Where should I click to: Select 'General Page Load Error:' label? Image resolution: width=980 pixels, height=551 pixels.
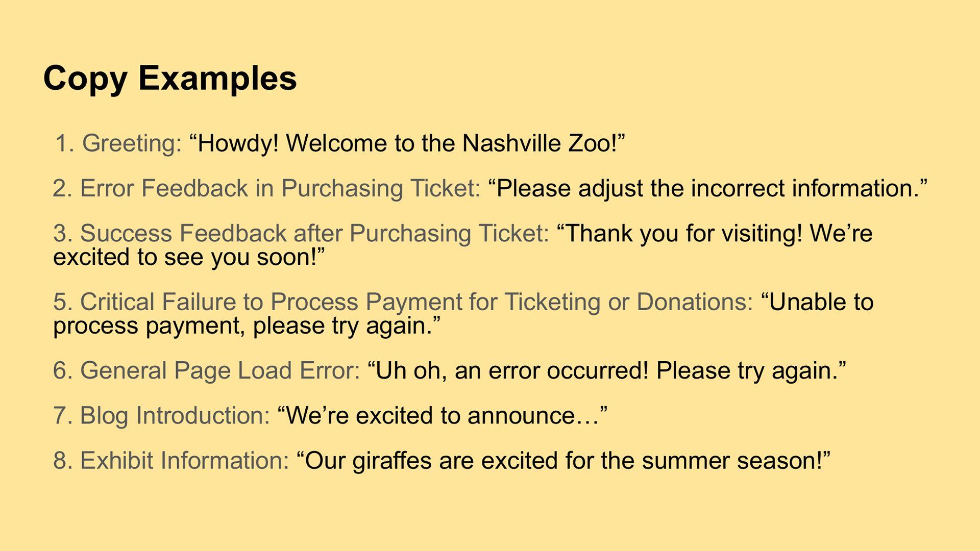pos(220,371)
